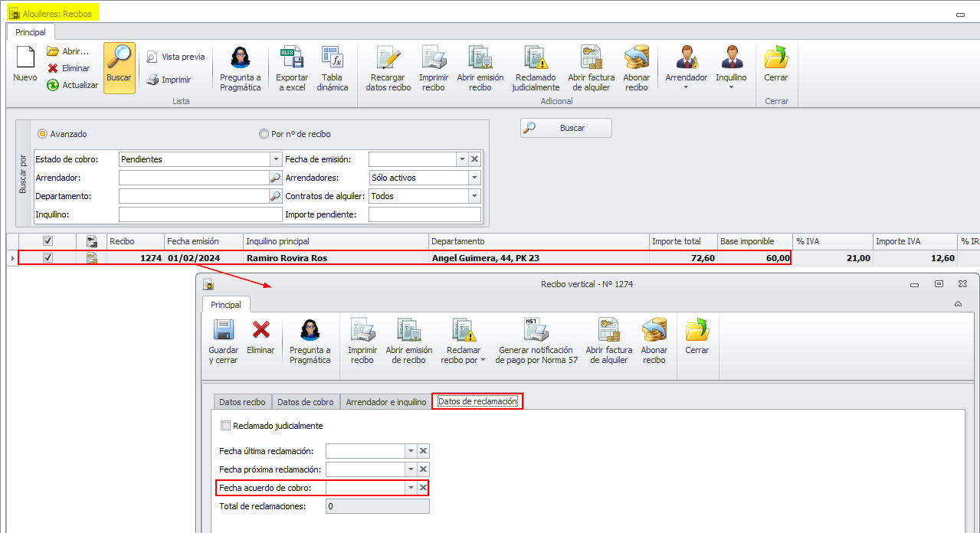Open the Inquilino ribbon dropdown menu
The height and width of the screenshot is (533, 980).
731,68
